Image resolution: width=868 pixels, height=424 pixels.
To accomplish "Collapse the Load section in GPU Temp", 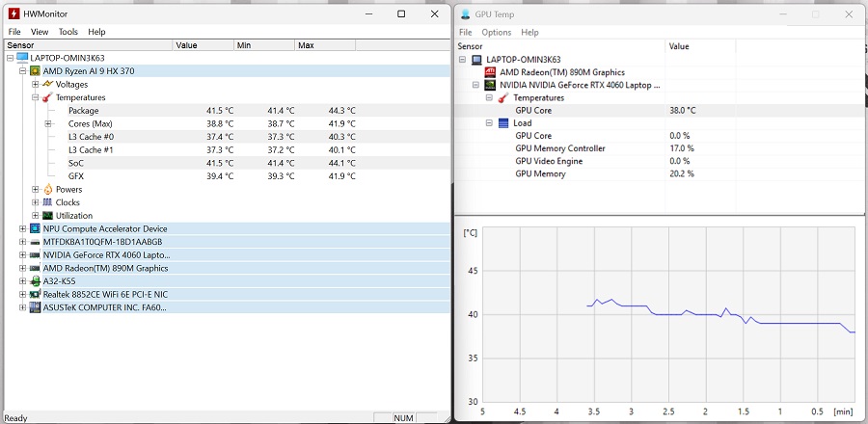I will (x=489, y=123).
